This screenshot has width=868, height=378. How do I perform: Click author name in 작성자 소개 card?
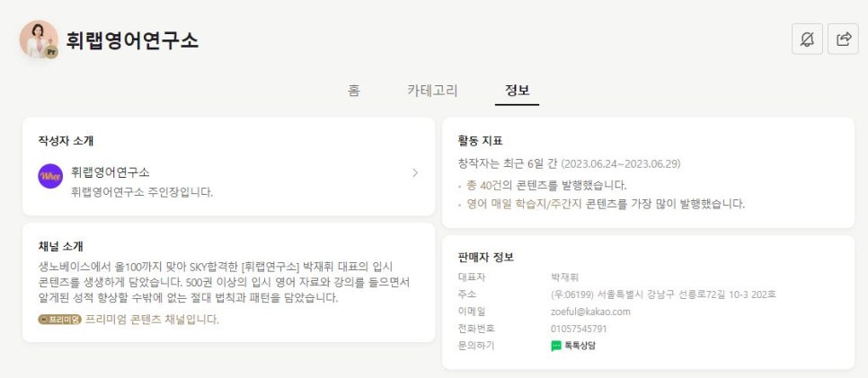click(x=111, y=171)
